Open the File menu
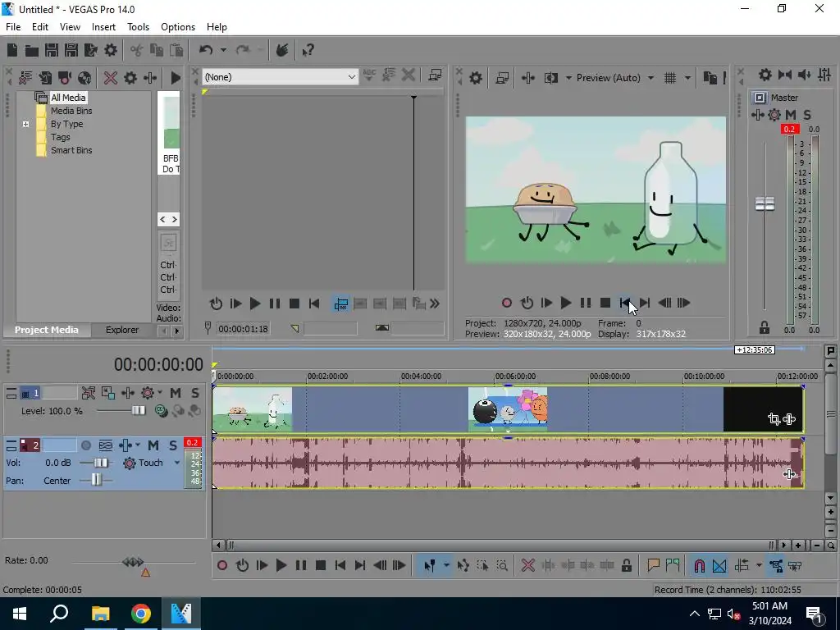Viewport: 840px width, 630px height. click(x=13, y=27)
